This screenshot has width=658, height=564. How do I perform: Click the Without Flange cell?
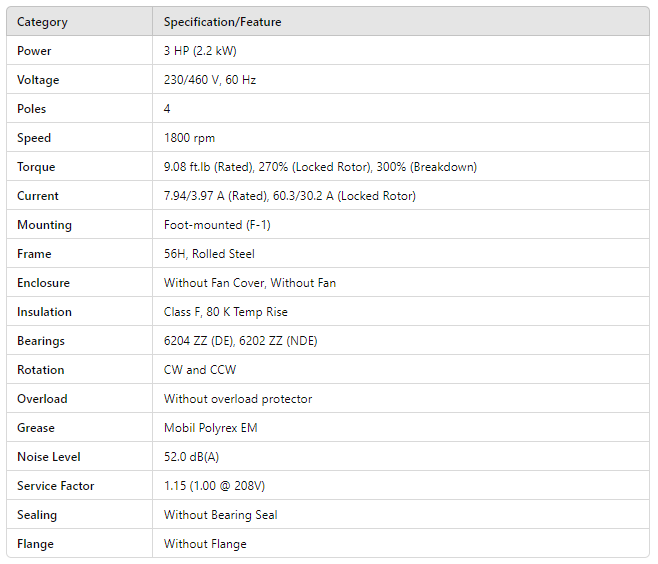[x=205, y=544]
